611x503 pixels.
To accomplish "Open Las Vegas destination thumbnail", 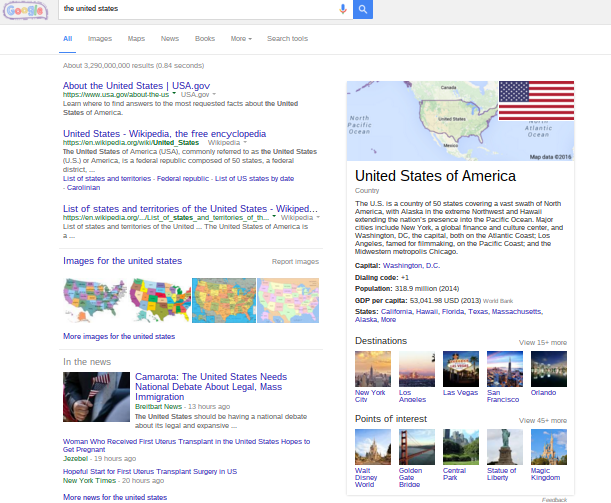I will pos(461,369).
